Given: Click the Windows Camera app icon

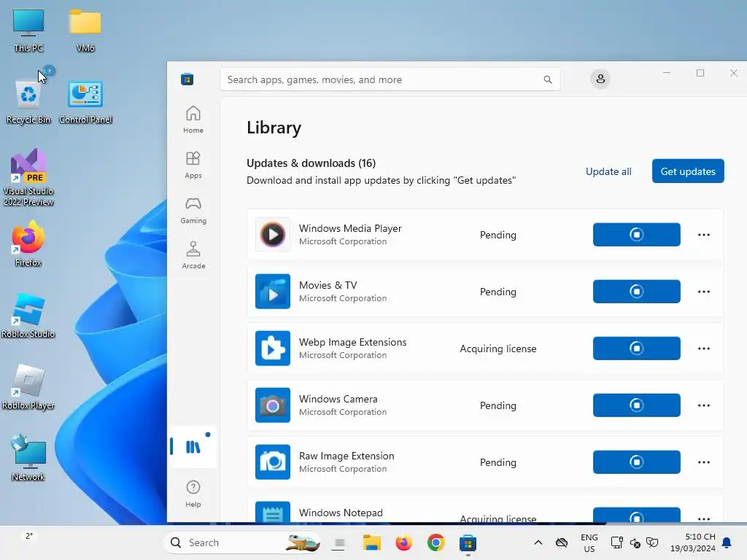Looking at the screenshot, I should [273, 405].
